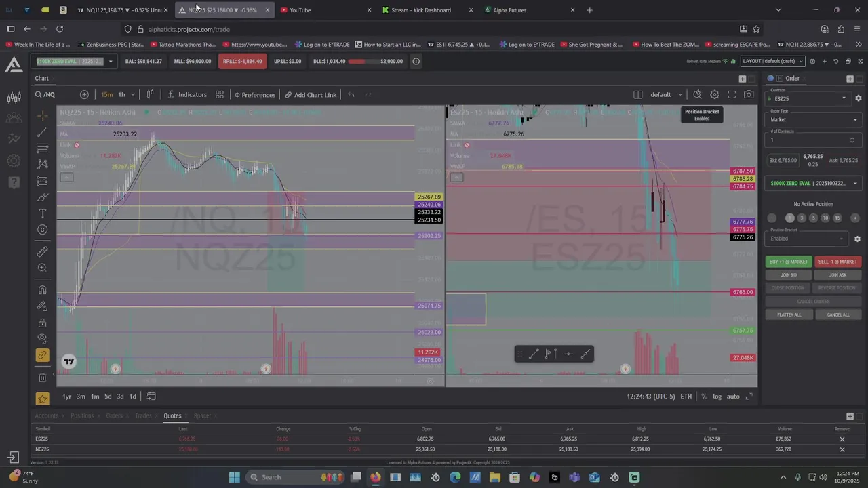Toggle percent scale option
Viewport: 868px width, 488px height.
pos(704,396)
